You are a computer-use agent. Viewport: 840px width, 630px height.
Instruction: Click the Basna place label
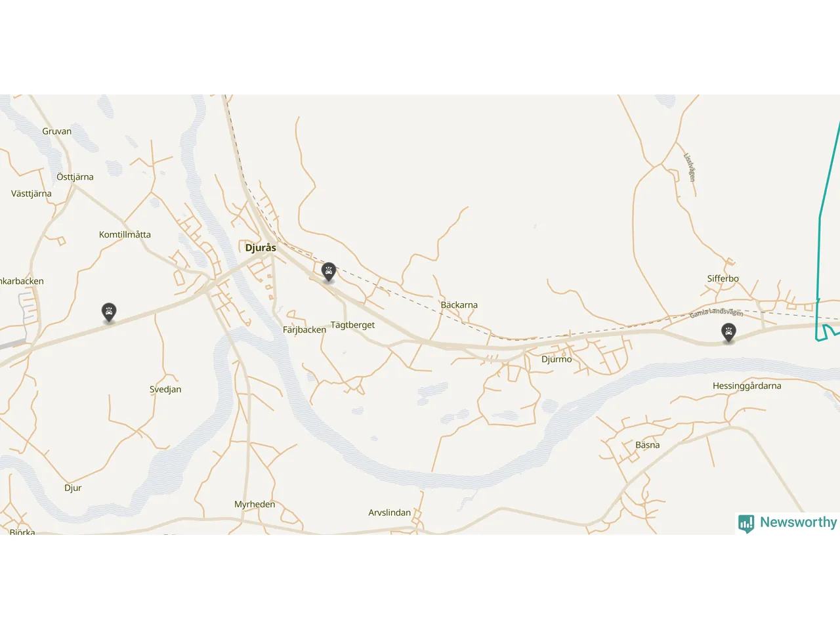[647, 445]
